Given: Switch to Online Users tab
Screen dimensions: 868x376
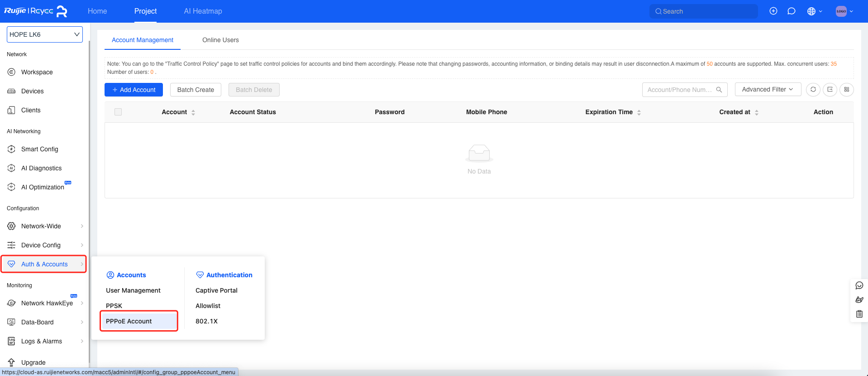Looking at the screenshot, I should [220, 40].
